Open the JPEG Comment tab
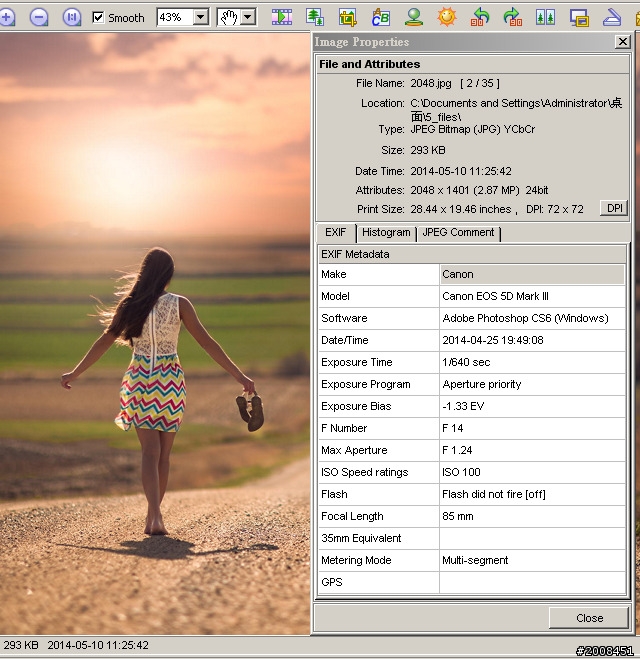 (458, 232)
